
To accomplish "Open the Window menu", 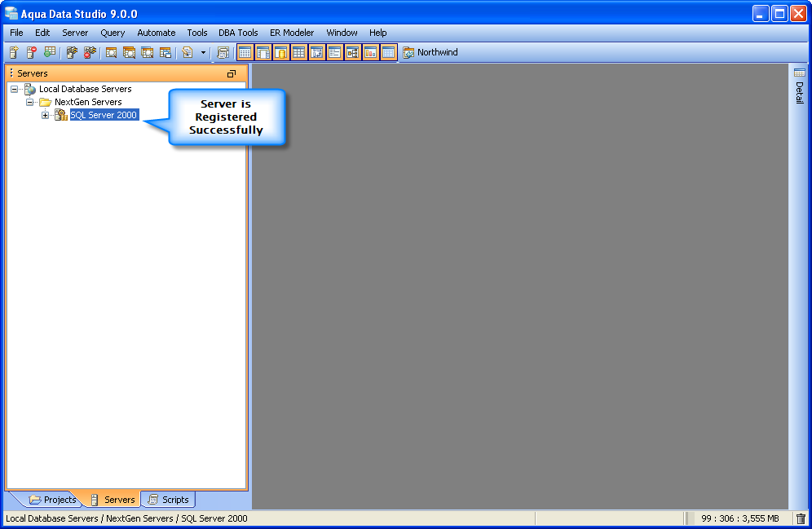I will (x=342, y=33).
